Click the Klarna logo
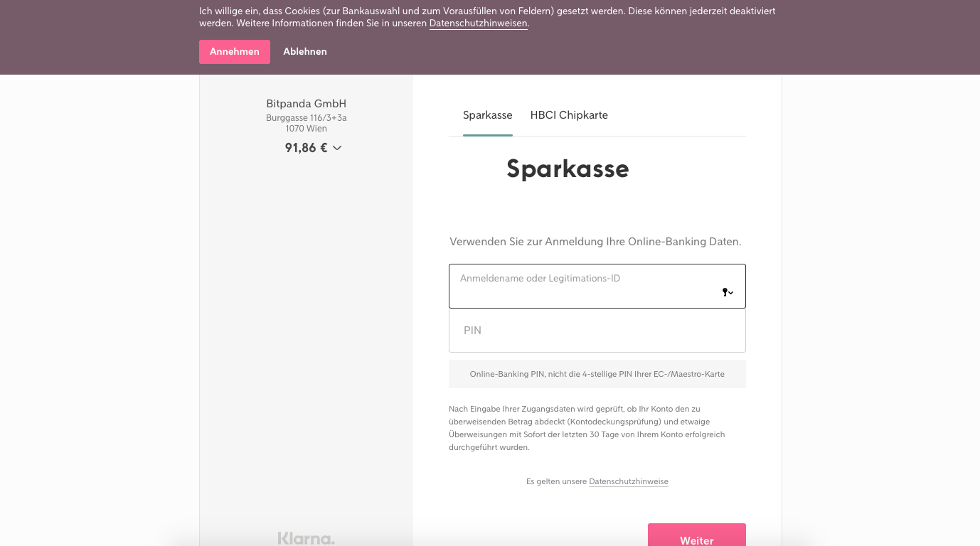The image size is (980, 546). 306,538
